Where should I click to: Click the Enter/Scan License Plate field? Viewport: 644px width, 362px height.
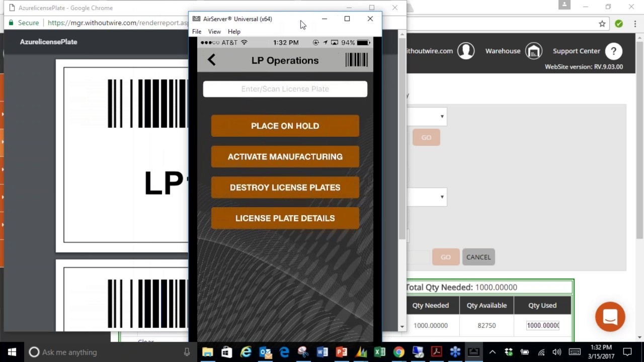click(285, 89)
